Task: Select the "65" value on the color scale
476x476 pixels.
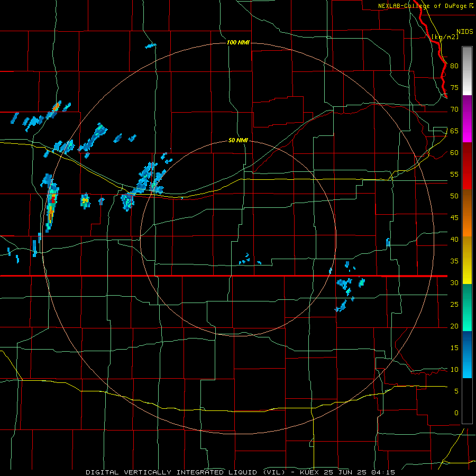Action: (454, 131)
